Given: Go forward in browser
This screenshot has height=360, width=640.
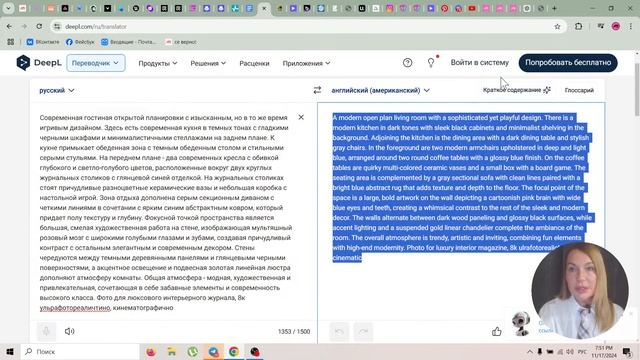Looking at the screenshot, I should click(24, 26).
